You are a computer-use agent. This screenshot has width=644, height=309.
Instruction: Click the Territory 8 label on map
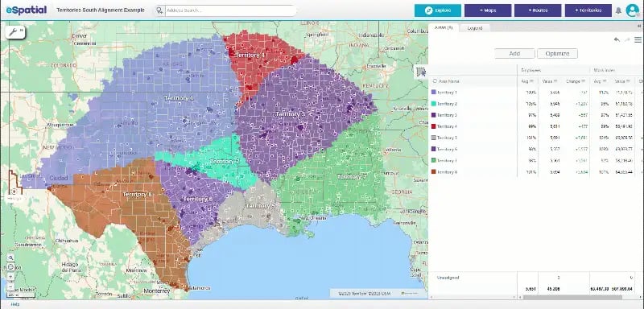(x=138, y=194)
